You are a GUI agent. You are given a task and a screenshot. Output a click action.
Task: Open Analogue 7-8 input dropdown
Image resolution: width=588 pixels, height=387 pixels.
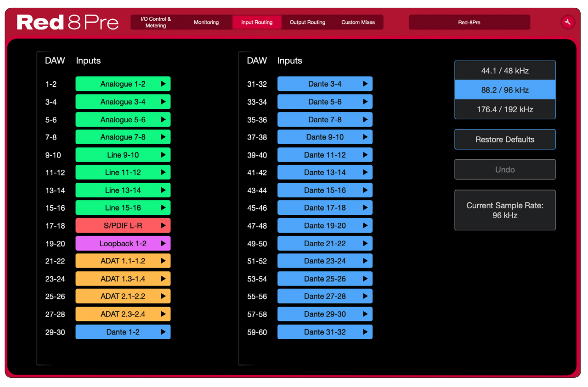click(x=123, y=137)
